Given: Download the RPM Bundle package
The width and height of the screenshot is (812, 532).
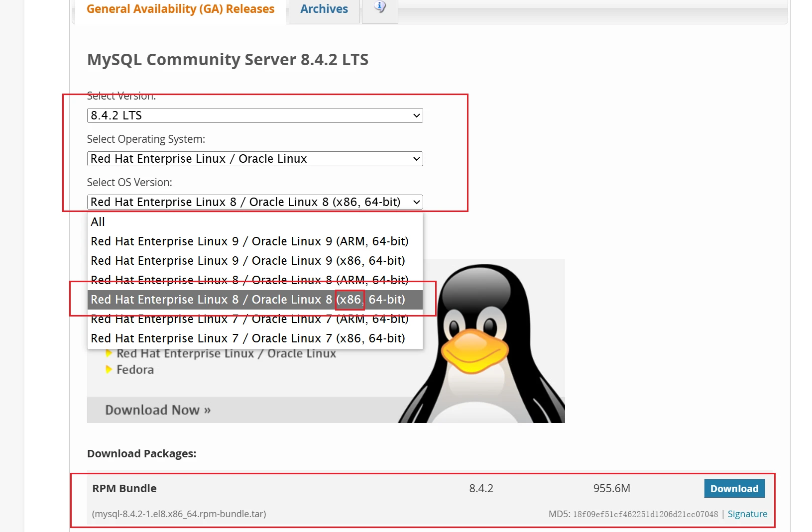Looking at the screenshot, I should tap(734, 489).
